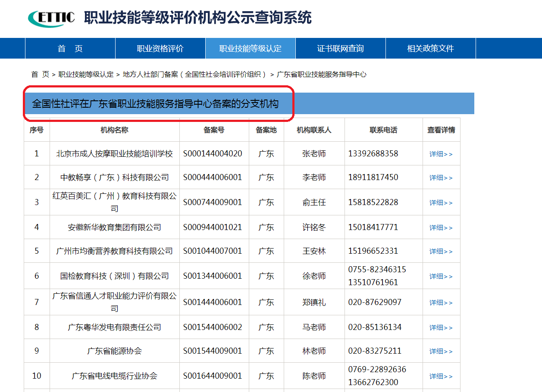The height and width of the screenshot is (392, 542).
Task: Click 首页 in the breadcrumb
Action: (x=40, y=75)
